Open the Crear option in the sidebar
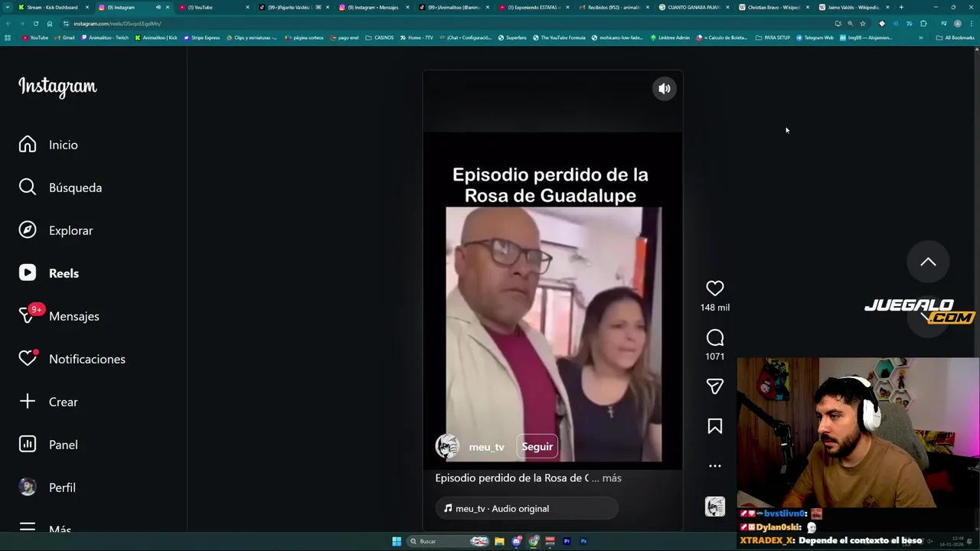 tap(48, 402)
